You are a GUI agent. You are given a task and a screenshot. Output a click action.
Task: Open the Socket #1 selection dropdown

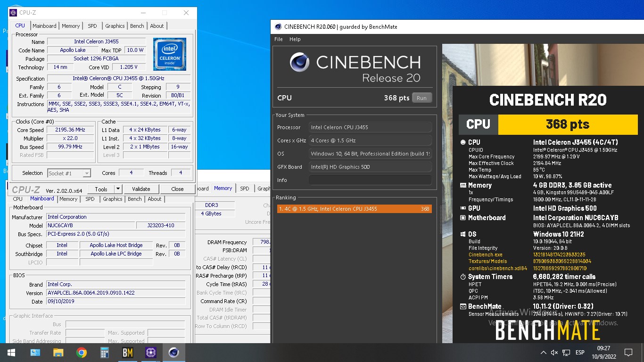coord(69,173)
